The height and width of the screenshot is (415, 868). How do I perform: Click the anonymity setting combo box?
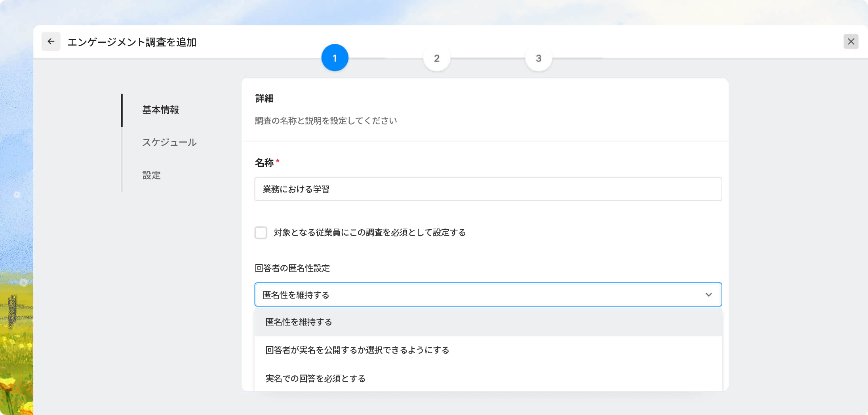click(488, 295)
